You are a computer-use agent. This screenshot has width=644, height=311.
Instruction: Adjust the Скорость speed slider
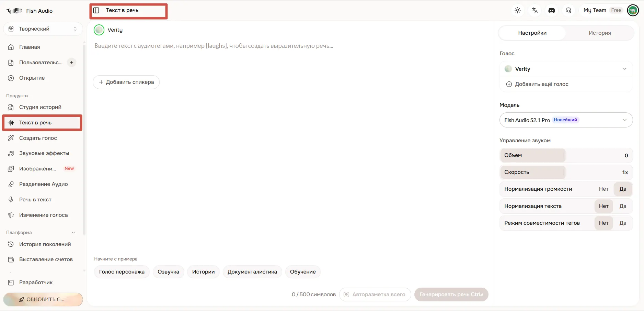[x=566, y=172]
